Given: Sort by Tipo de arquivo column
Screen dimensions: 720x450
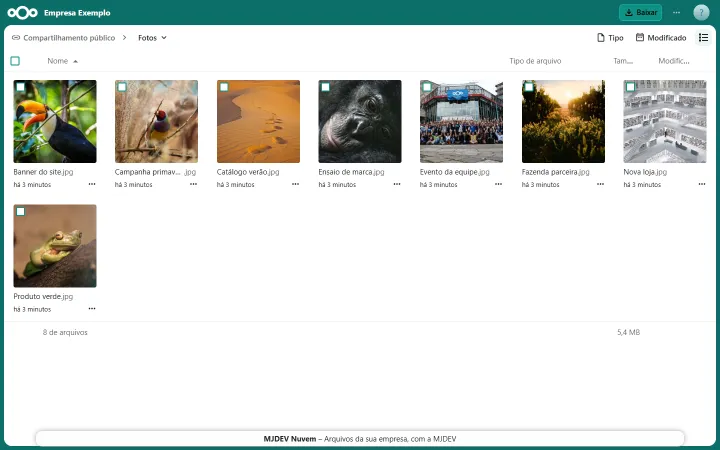Looking at the screenshot, I should pos(535,61).
